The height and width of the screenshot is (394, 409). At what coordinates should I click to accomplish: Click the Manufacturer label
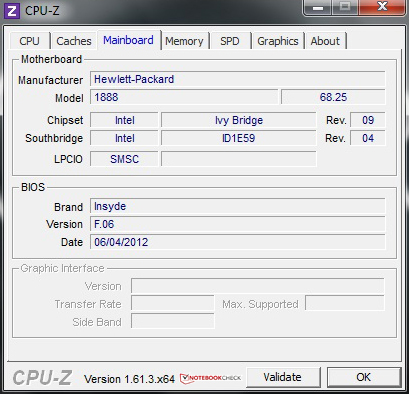[x=50, y=80]
